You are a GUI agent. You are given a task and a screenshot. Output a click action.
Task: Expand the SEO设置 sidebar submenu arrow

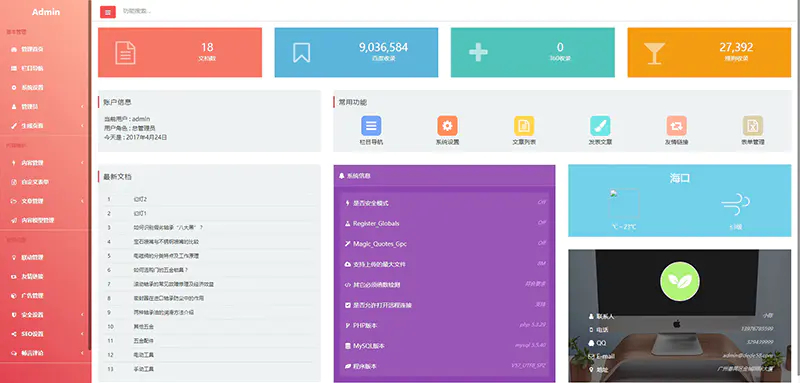click(x=83, y=334)
